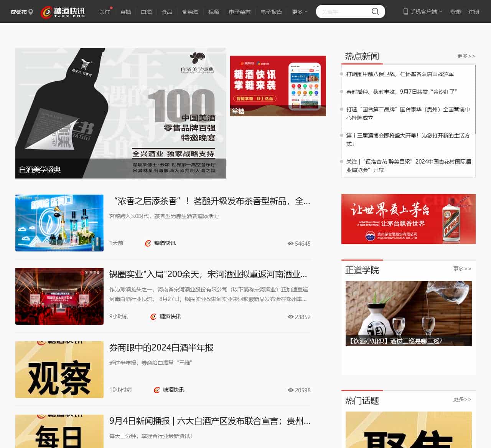The width and height of the screenshot is (491, 448).
Task: Open the 糖酒快讯 TJKX.com logo
Action: (x=63, y=12)
